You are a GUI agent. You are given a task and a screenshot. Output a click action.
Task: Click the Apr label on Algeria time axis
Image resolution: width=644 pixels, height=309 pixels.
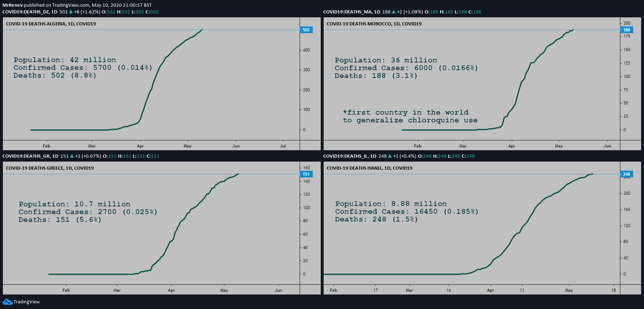coord(141,146)
